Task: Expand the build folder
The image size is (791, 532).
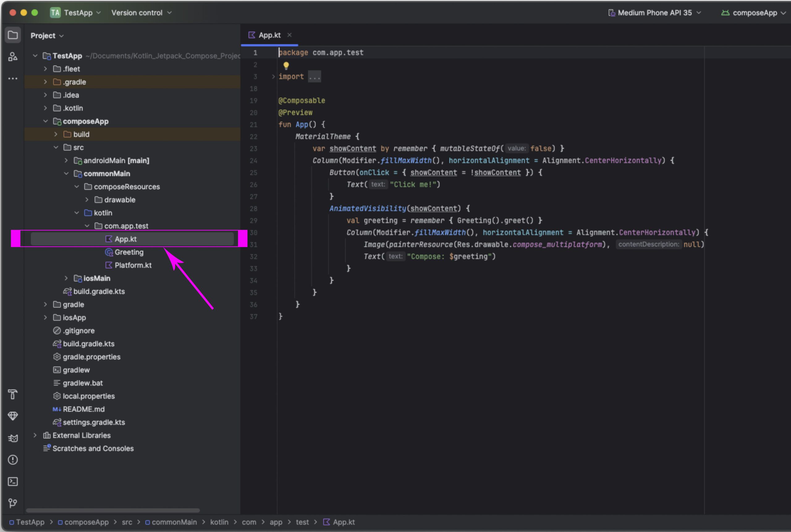Action: pyautogui.click(x=56, y=134)
